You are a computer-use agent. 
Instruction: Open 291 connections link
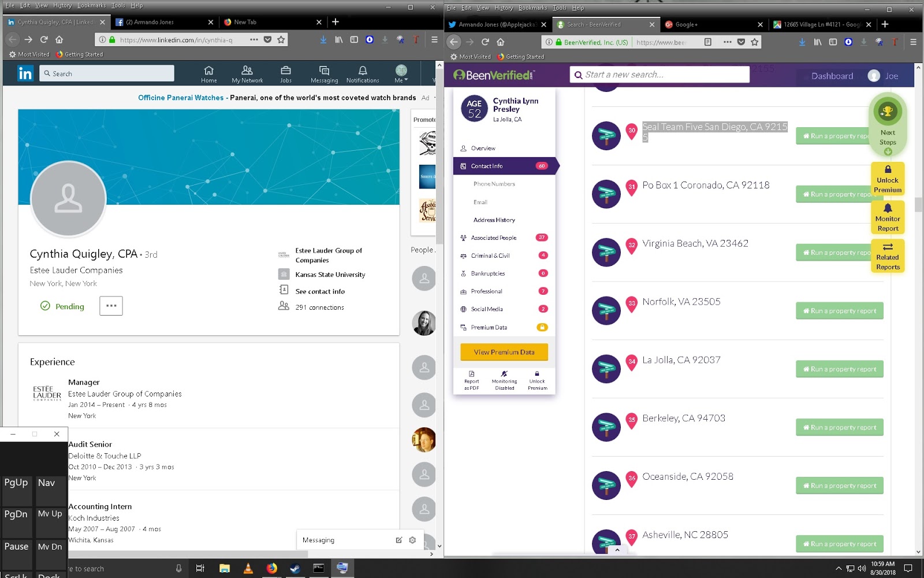tap(319, 307)
